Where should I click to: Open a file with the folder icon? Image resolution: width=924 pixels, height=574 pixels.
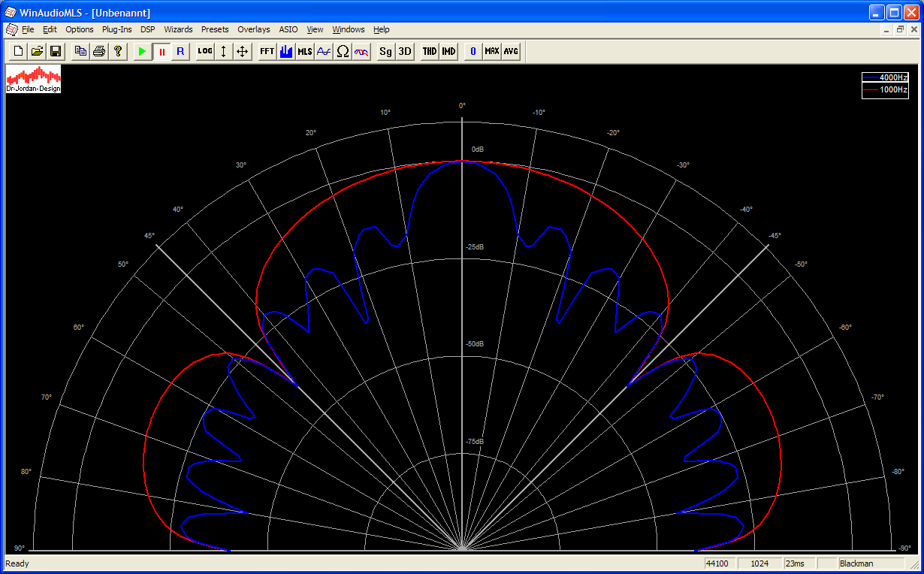tap(37, 51)
